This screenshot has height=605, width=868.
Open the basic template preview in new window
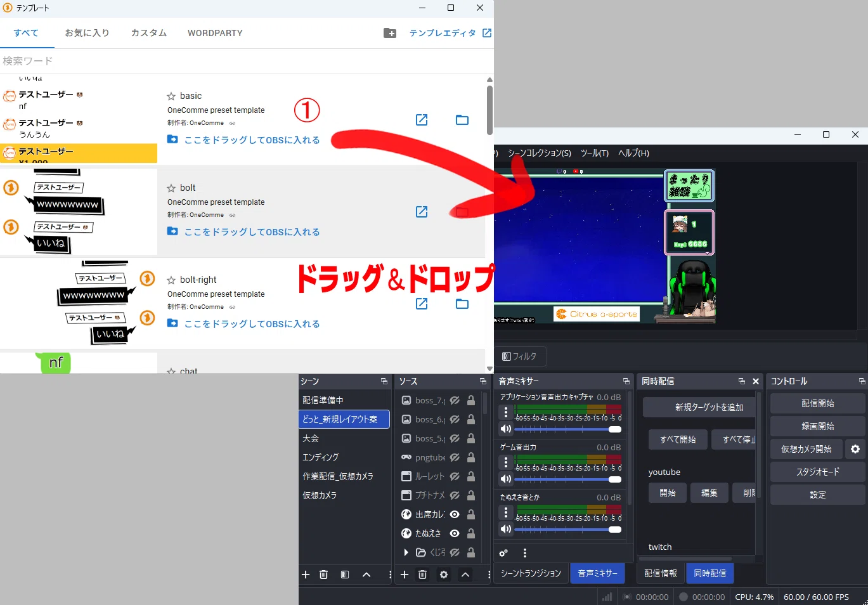[x=422, y=120]
